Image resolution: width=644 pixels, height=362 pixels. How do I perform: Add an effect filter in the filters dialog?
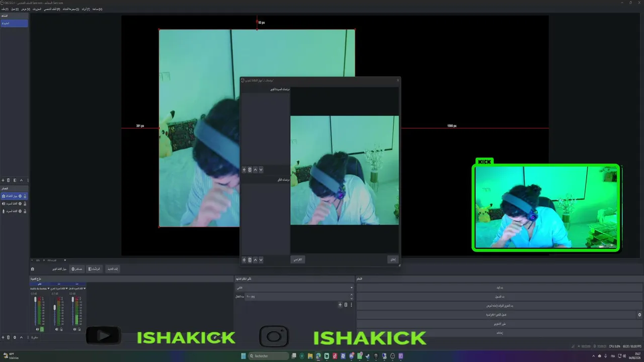click(x=244, y=260)
